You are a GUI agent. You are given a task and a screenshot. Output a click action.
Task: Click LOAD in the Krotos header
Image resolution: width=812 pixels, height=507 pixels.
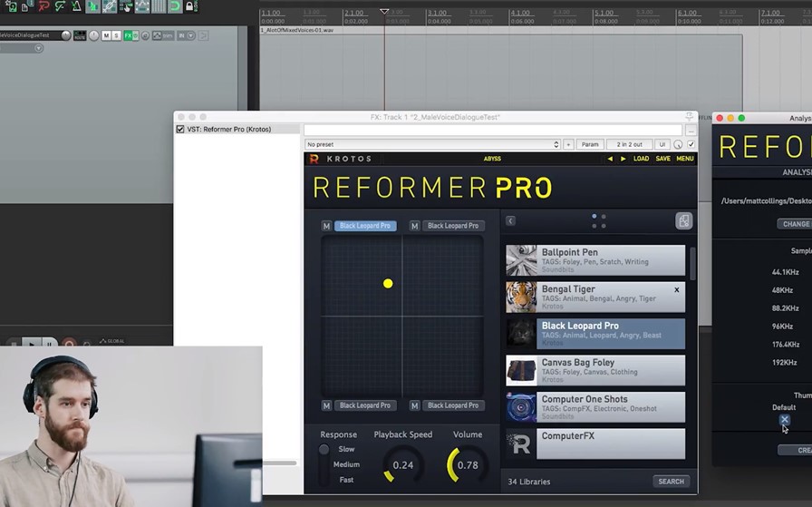[x=641, y=159]
